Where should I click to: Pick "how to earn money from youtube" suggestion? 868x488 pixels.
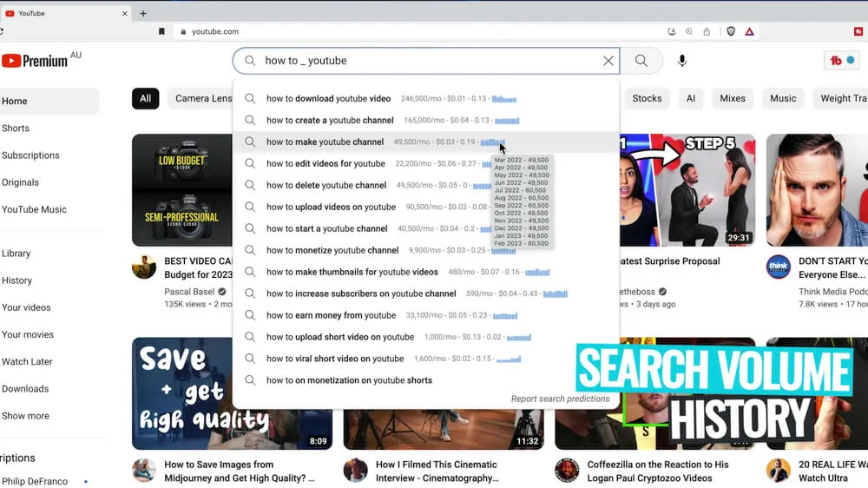(x=331, y=316)
